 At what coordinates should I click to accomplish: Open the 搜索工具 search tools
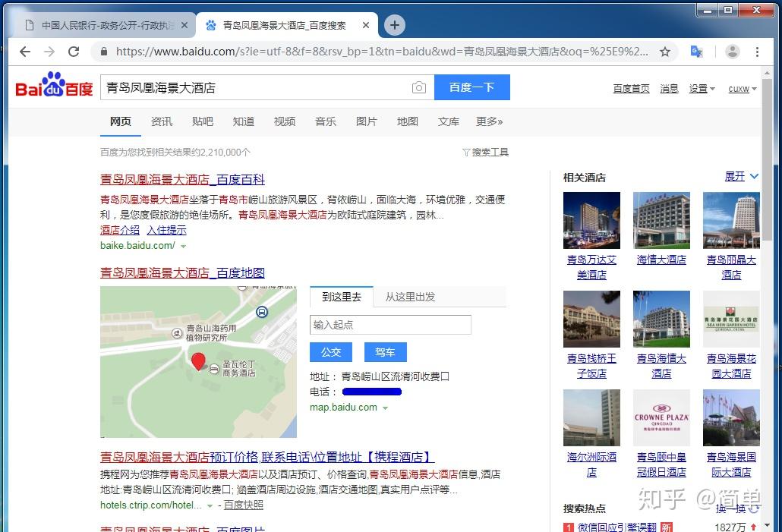coord(485,153)
